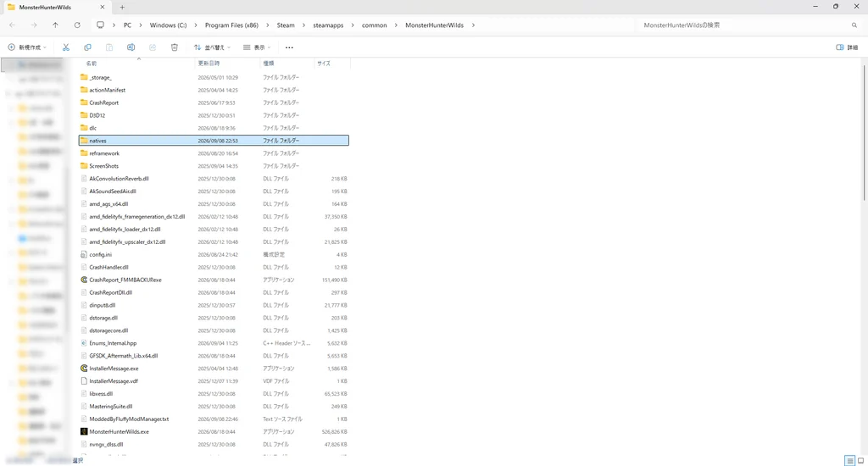
Task: Navigate to Program Files (x86) breadcrumb
Action: pyautogui.click(x=231, y=25)
